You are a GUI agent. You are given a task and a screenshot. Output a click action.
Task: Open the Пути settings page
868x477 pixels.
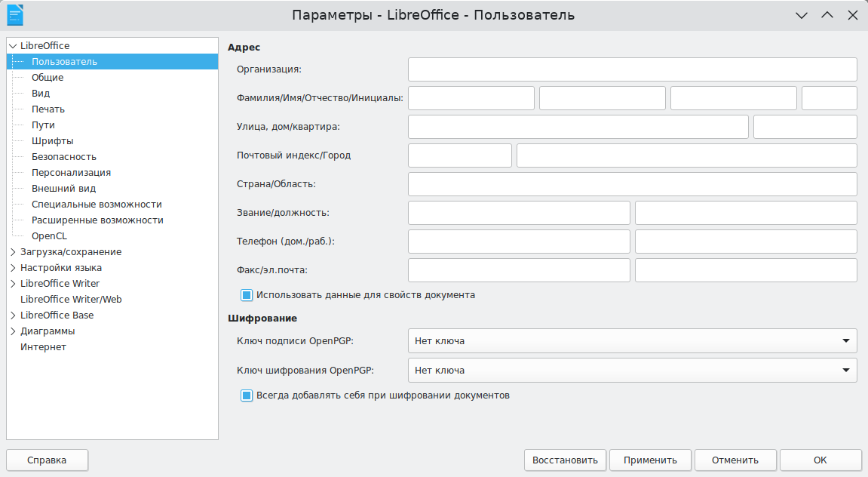43,125
